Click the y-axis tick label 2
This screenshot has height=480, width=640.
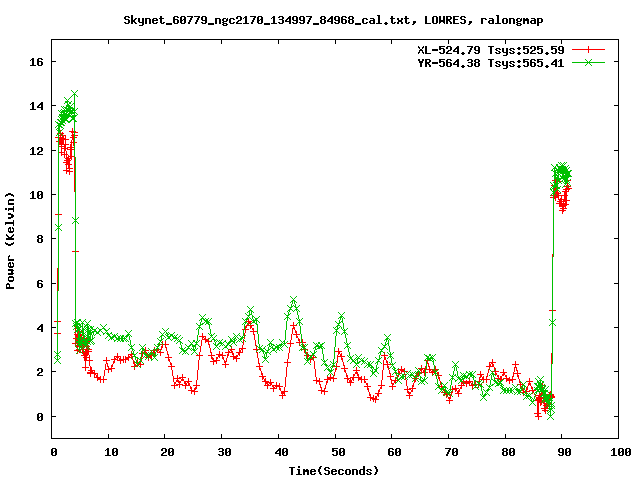pos(40,372)
